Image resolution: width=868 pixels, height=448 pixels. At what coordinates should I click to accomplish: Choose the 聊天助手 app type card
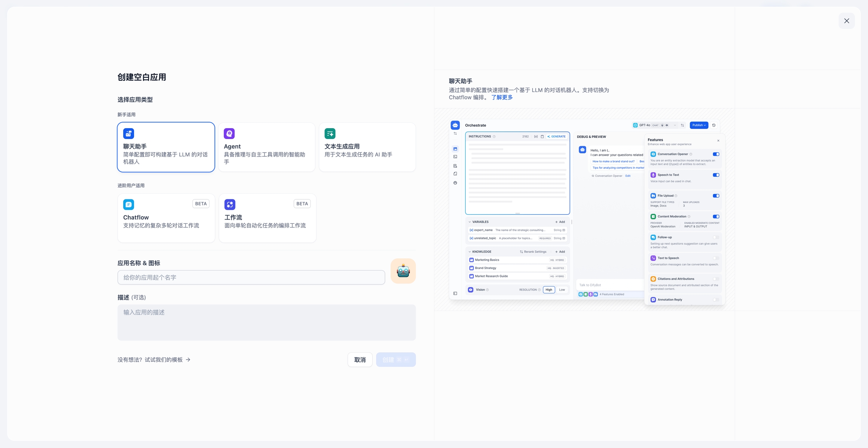166,147
